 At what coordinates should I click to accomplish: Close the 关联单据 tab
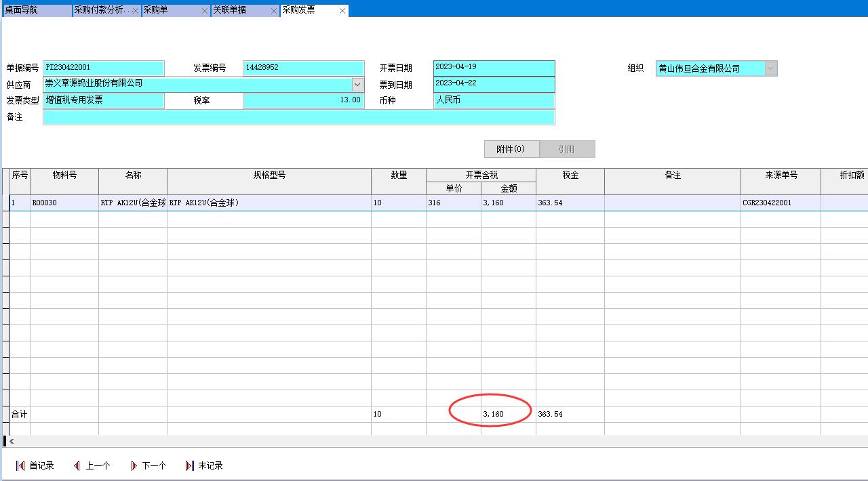click(x=274, y=11)
